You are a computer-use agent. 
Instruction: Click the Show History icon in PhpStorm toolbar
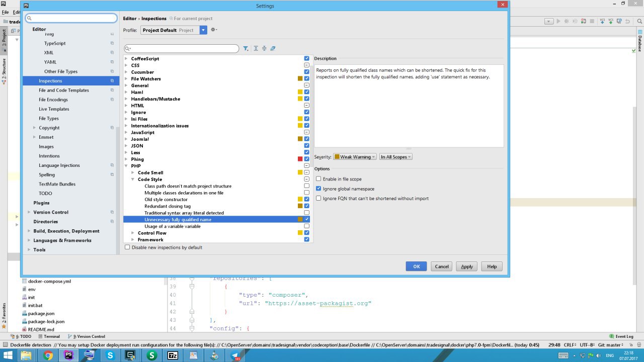pyautogui.click(x=619, y=21)
